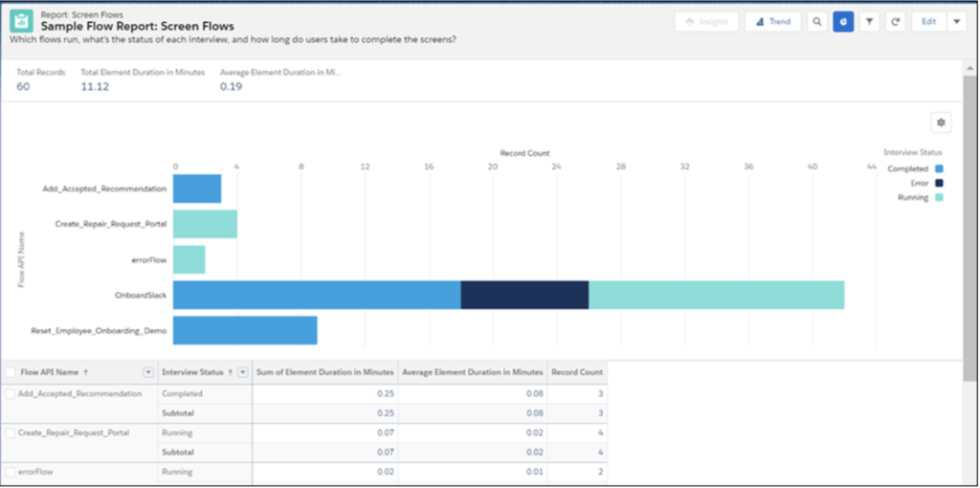
Task: Click the refresh report icon
Action: click(x=896, y=22)
